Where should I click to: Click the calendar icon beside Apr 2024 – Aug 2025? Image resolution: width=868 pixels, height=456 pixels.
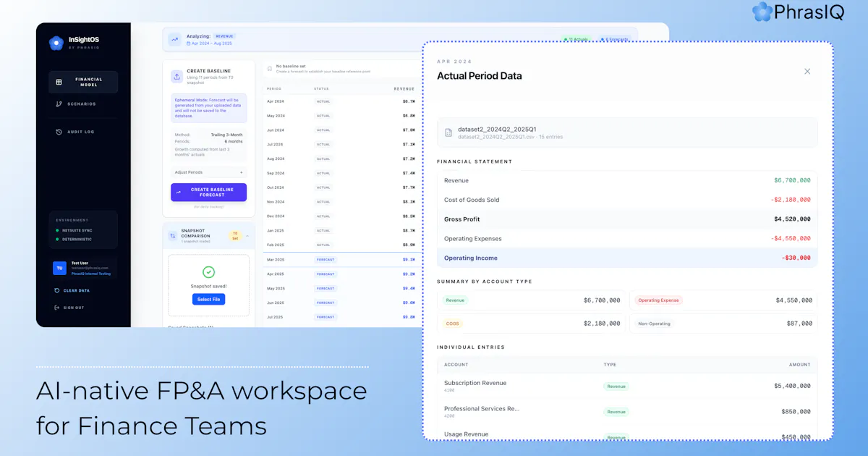[x=190, y=43]
